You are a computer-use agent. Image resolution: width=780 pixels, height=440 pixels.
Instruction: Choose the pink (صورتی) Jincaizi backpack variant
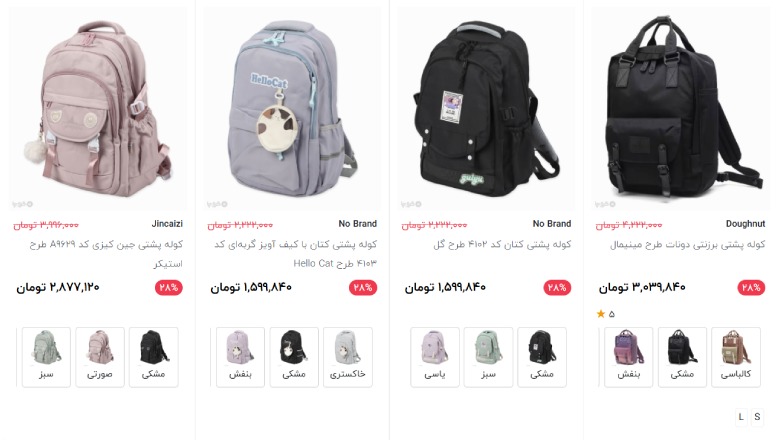click(x=100, y=357)
